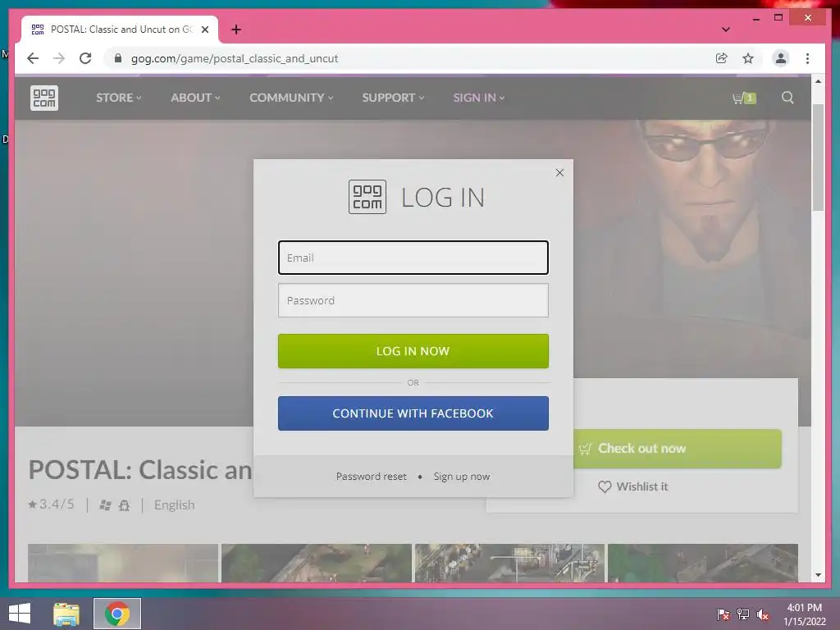The height and width of the screenshot is (630, 840).
Task: Close the POSTAL browser tab
Action: [x=204, y=30]
